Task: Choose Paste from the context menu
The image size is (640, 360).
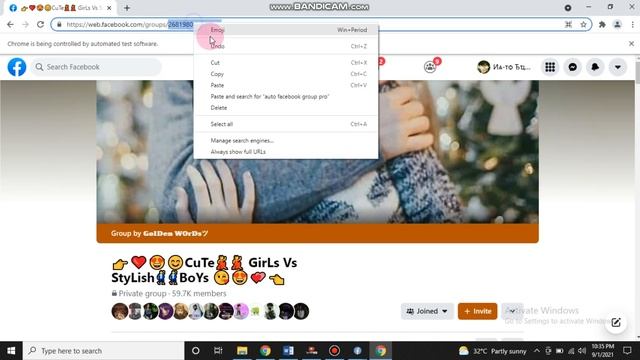Action: (x=286, y=85)
